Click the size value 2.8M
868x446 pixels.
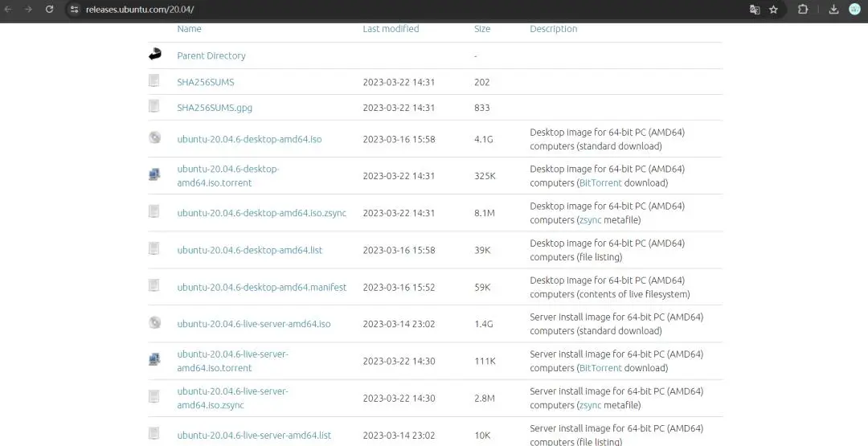pos(485,398)
